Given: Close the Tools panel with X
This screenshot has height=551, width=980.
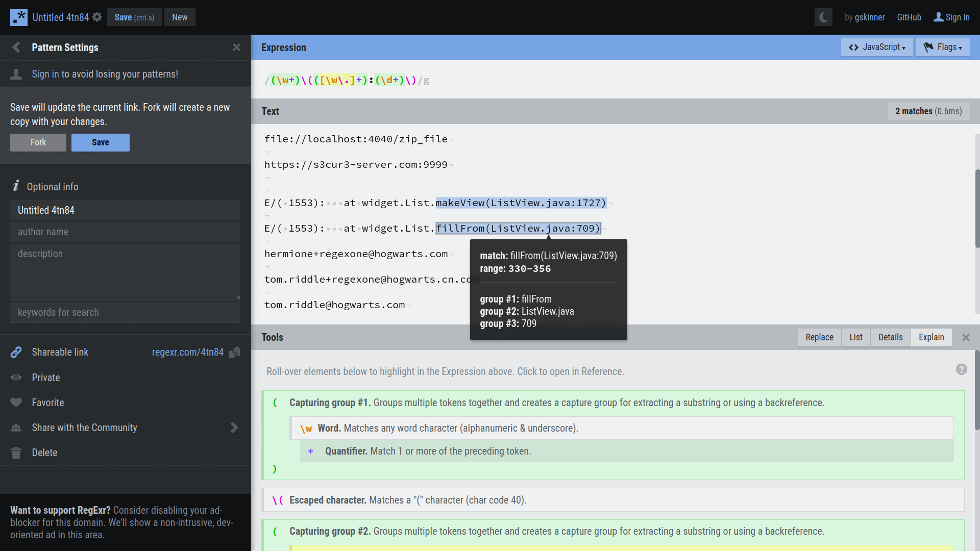Looking at the screenshot, I should 966,337.
